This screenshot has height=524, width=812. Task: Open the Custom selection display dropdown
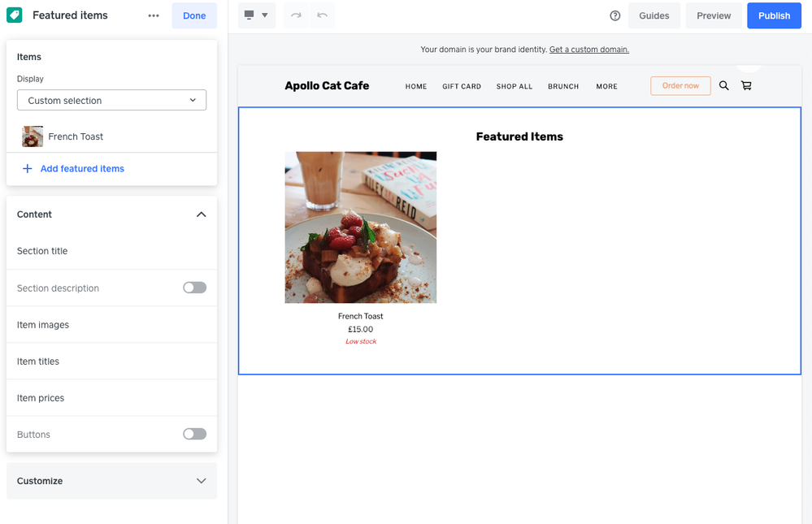pos(111,101)
